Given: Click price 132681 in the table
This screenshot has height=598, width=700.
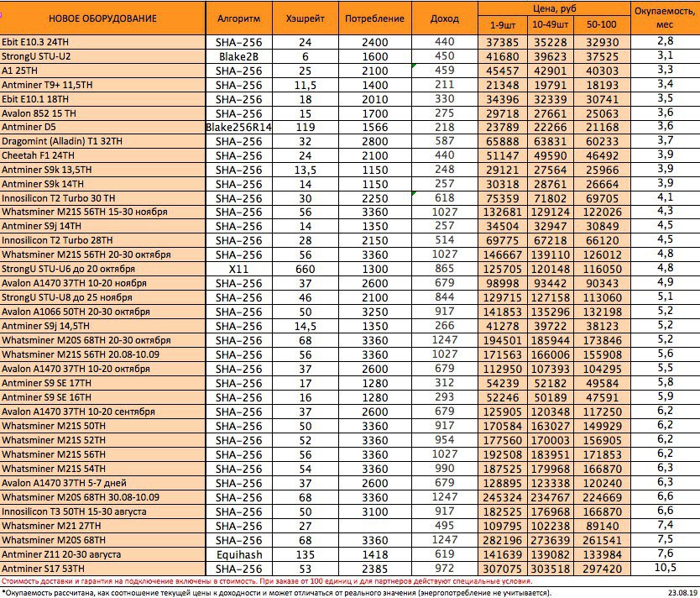Looking at the screenshot, I should tap(503, 212).
